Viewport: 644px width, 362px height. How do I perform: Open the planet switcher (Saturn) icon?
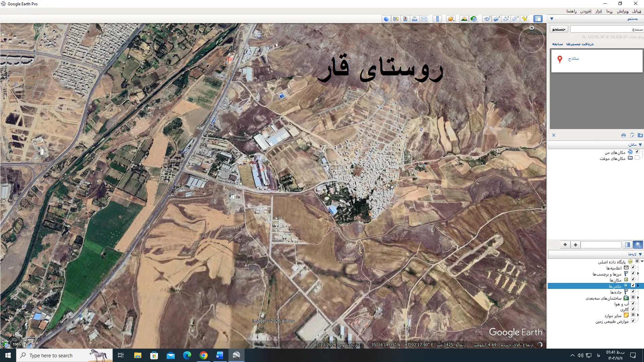pyautogui.click(x=451, y=19)
